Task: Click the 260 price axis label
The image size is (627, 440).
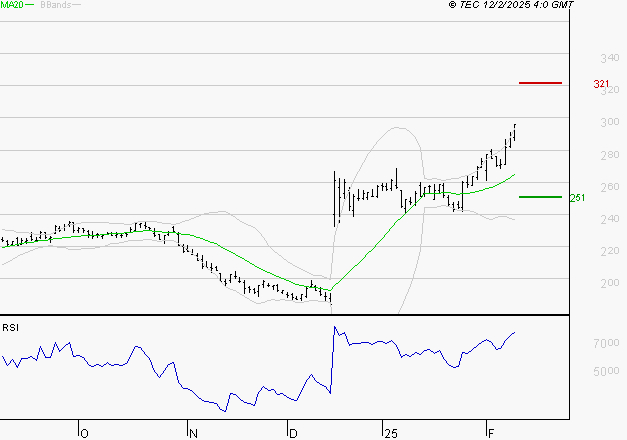Action: (610, 187)
